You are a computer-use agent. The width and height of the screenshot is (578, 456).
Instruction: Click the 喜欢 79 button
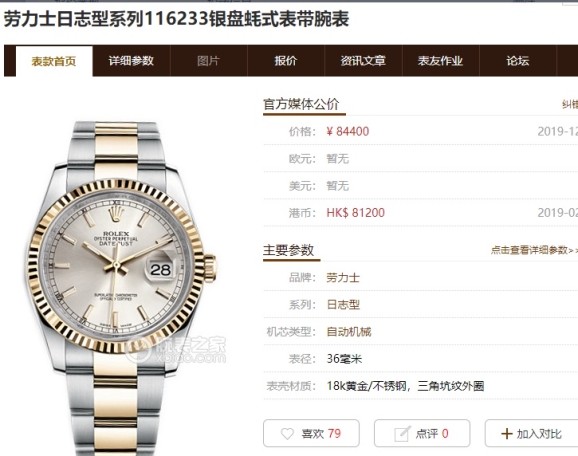click(x=311, y=433)
